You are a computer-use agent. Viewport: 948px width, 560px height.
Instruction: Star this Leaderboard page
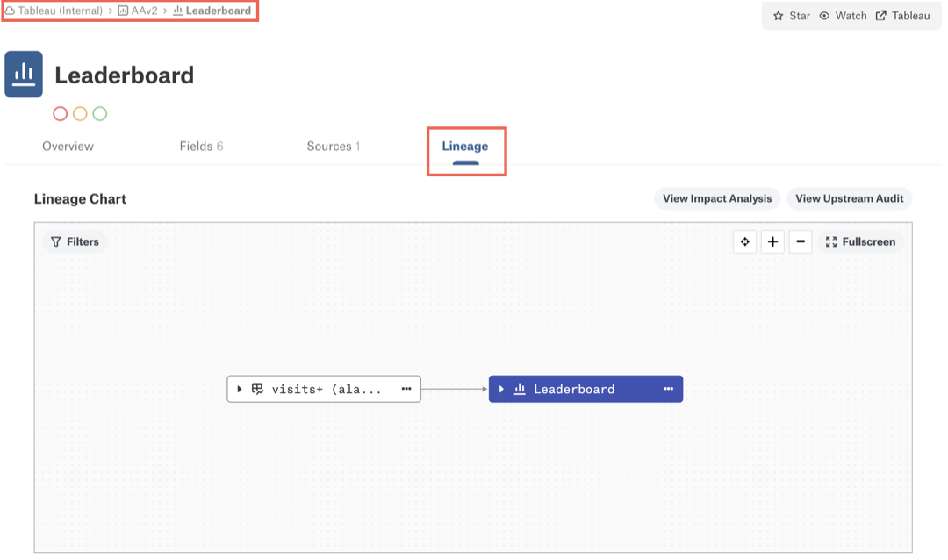click(x=792, y=16)
